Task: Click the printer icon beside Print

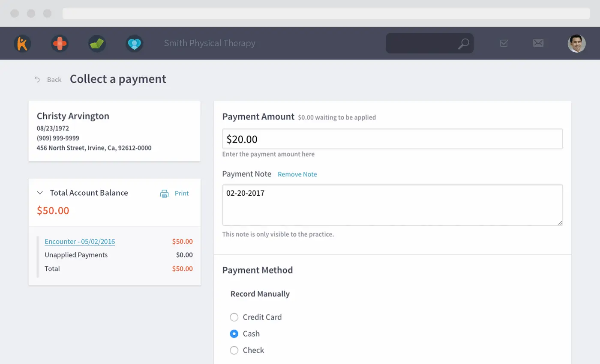Action: pyautogui.click(x=164, y=194)
